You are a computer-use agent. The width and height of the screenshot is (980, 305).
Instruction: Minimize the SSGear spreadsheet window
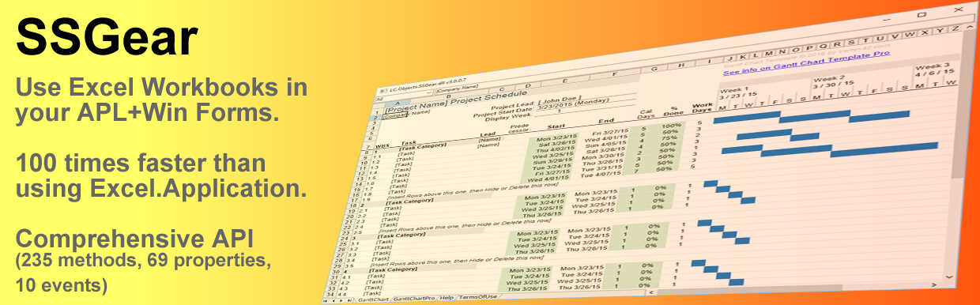click(887, 20)
